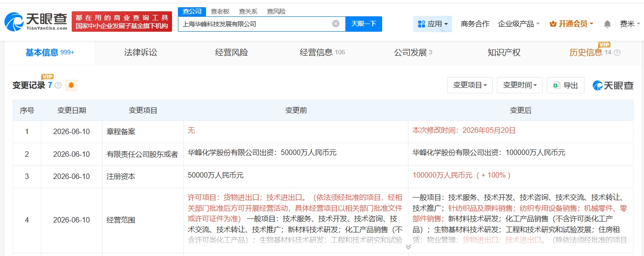Switch to the 知识产权 tab

504,53
